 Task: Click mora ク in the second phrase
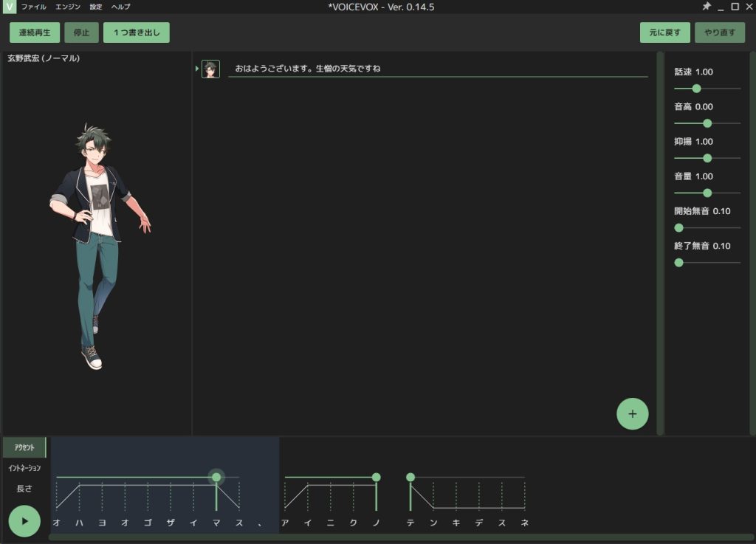click(x=354, y=523)
